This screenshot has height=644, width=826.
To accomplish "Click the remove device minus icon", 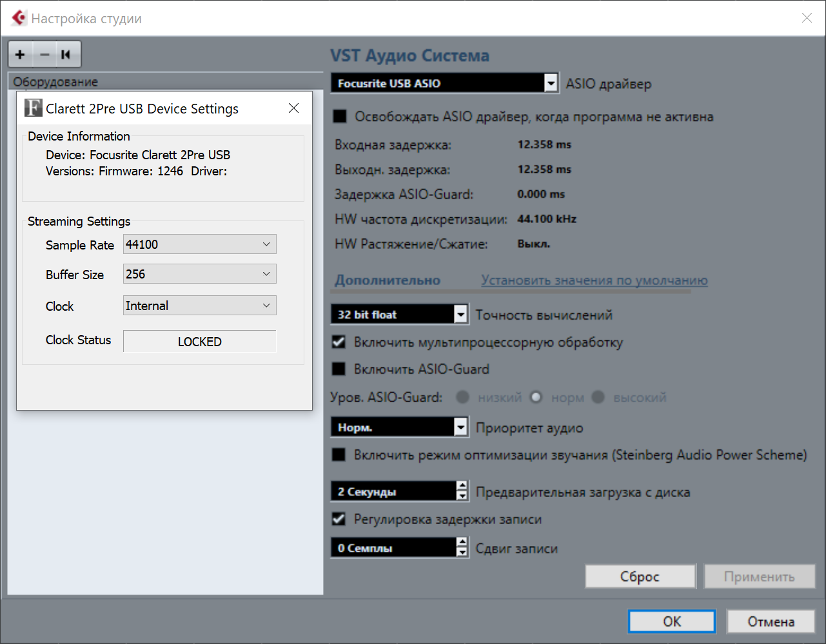I will [44, 55].
